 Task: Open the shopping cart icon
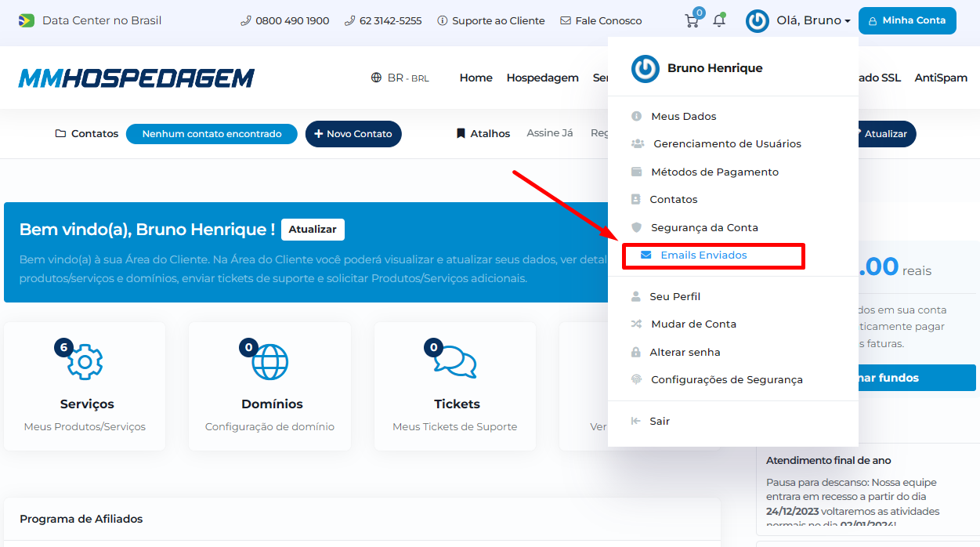pyautogui.click(x=692, y=20)
